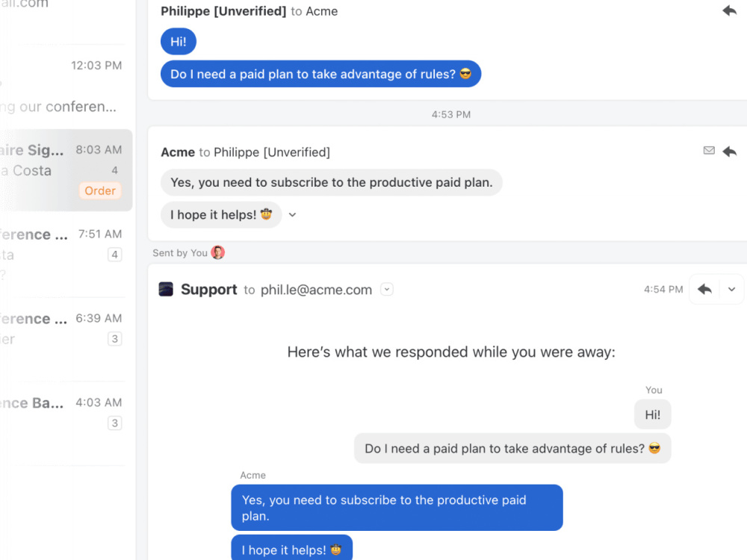
Task: Click the Order label tag
Action: 100,190
